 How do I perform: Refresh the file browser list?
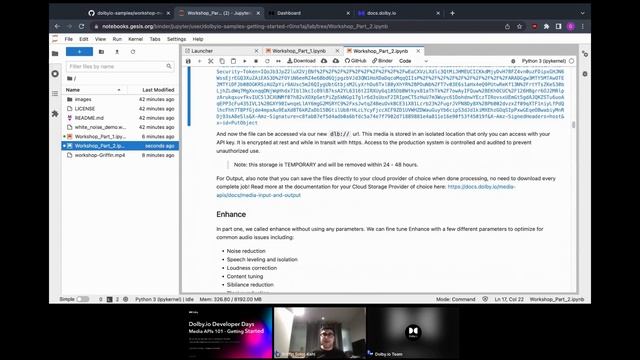[x=133, y=52]
